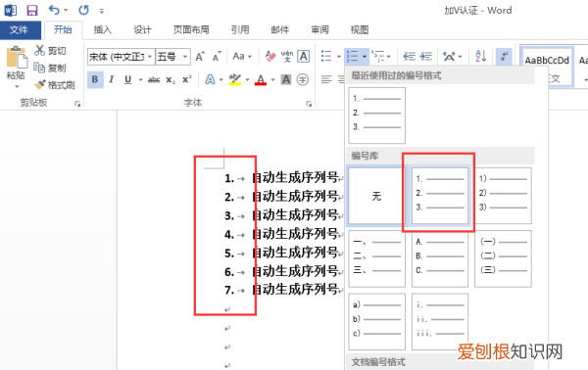The image size is (588, 370).
Task: Decrease font size with shrink font icon
Action: pyautogui.click(x=217, y=57)
